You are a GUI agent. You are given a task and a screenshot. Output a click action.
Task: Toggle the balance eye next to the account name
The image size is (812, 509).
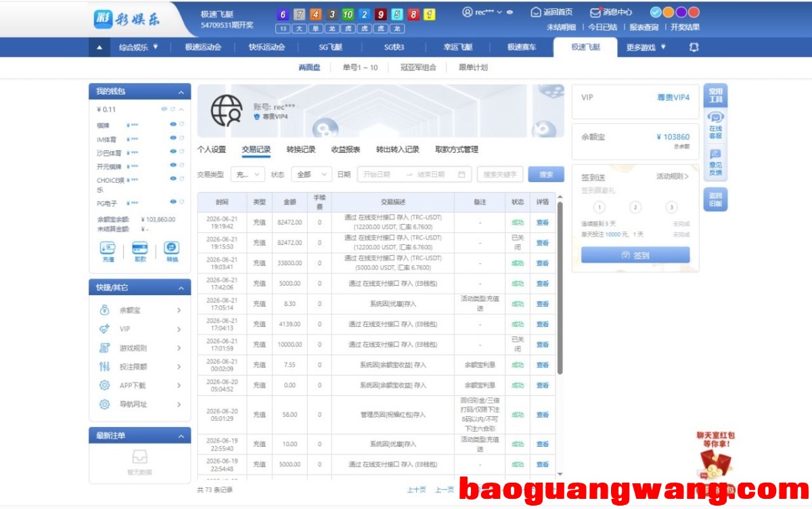(x=509, y=12)
